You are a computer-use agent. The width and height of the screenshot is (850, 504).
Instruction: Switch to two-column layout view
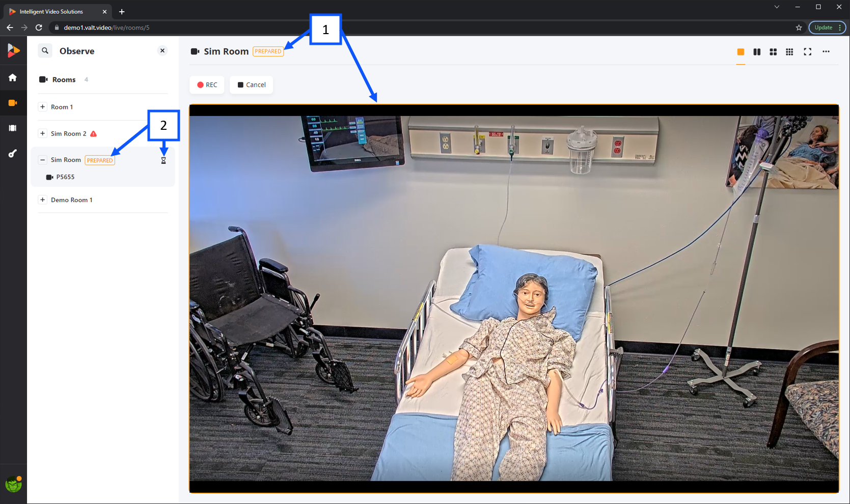(x=757, y=52)
